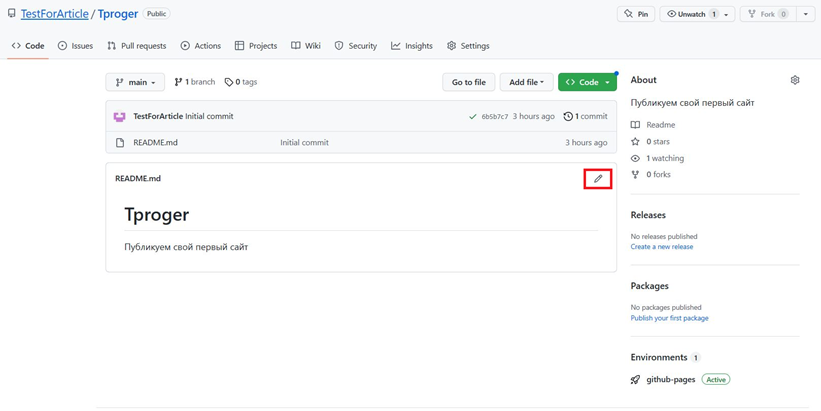
Task: View the Insights tab
Action: pyautogui.click(x=412, y=46)
